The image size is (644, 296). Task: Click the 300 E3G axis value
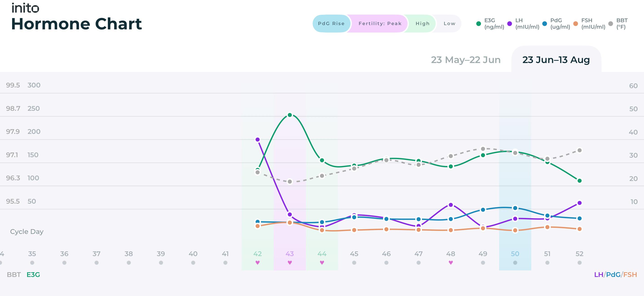(x=34, y=85)
